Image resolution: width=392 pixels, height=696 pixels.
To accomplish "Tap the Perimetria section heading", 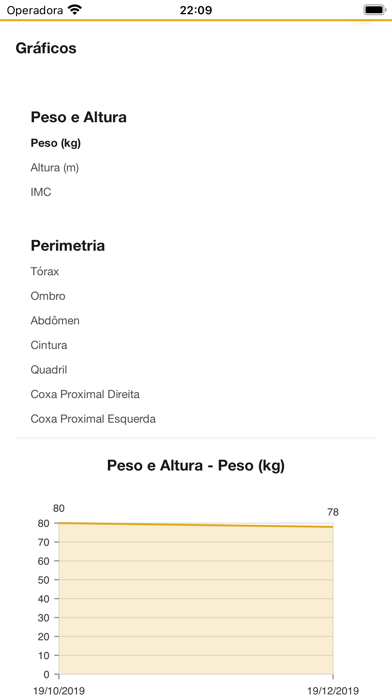I will 68,245.
